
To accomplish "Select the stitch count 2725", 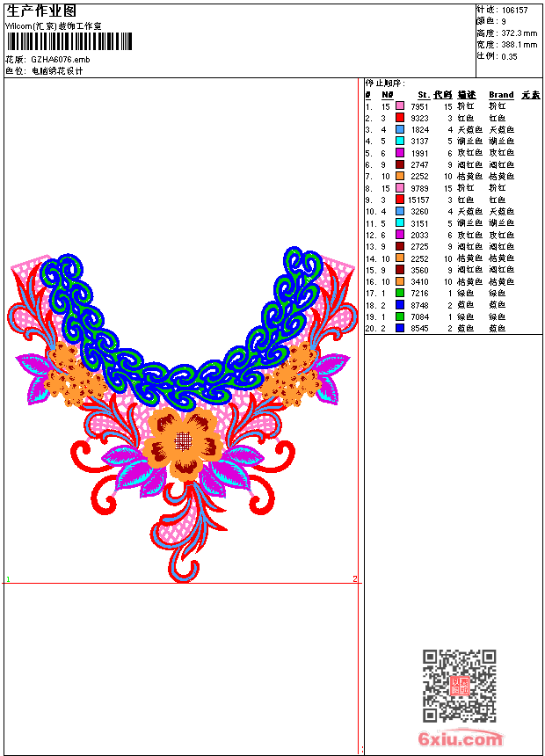I will [x=419, y=246].
